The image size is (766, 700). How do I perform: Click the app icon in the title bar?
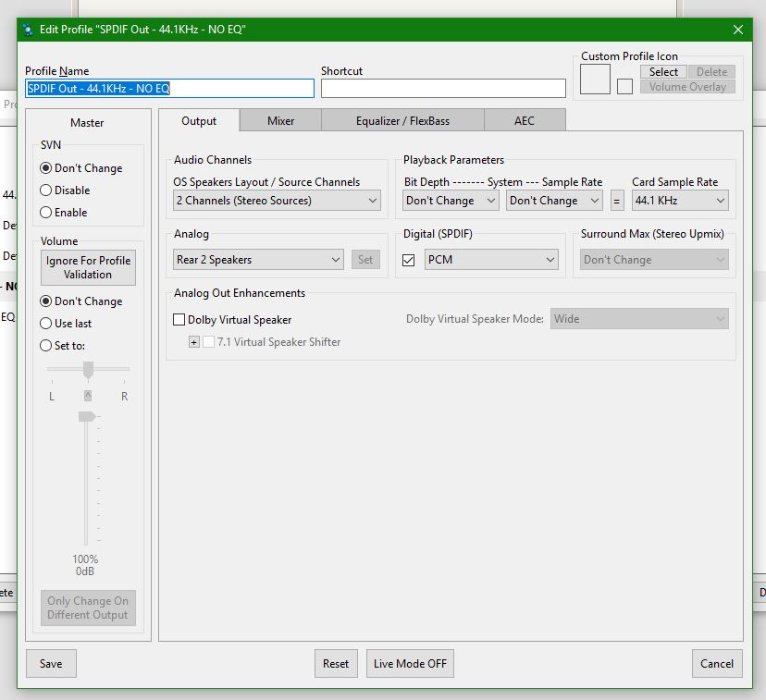(x=29, y=30)
